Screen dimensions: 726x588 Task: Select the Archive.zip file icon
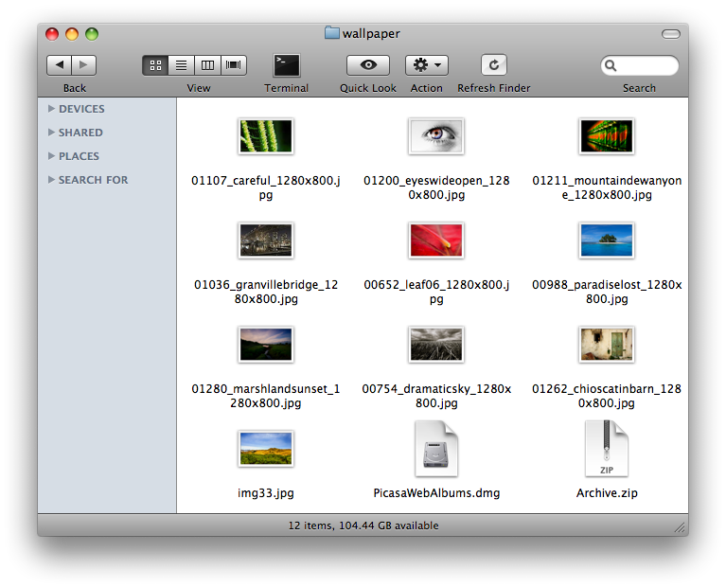[607, 449]
